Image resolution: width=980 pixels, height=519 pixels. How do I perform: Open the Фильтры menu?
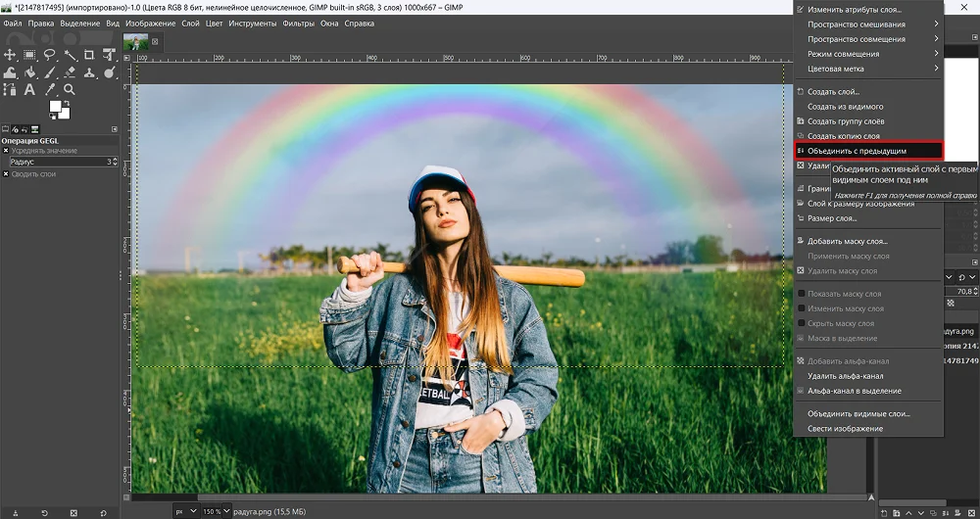click(x=298, y=24)
